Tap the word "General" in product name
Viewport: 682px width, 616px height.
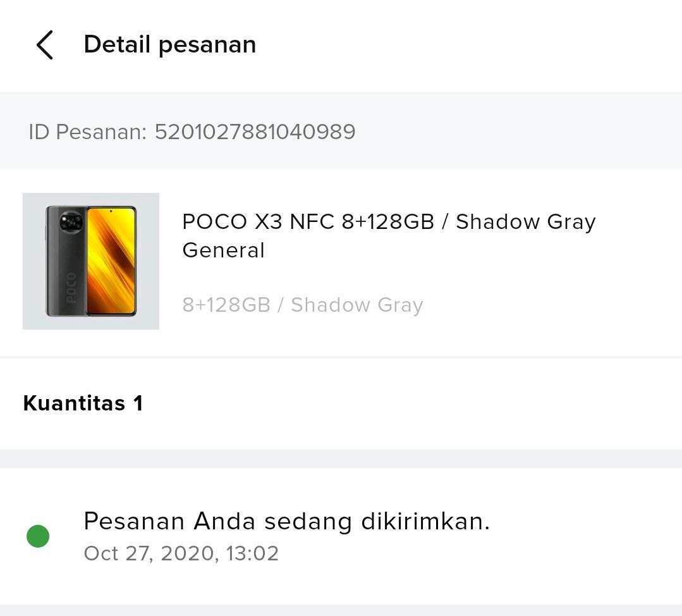(223, 250)
